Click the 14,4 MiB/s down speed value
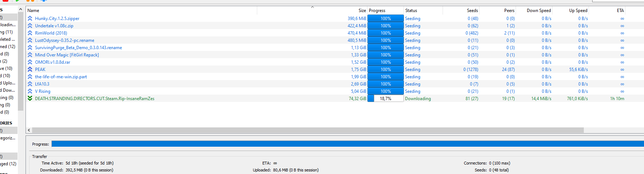Screen dimensions: 644x174 541,98
